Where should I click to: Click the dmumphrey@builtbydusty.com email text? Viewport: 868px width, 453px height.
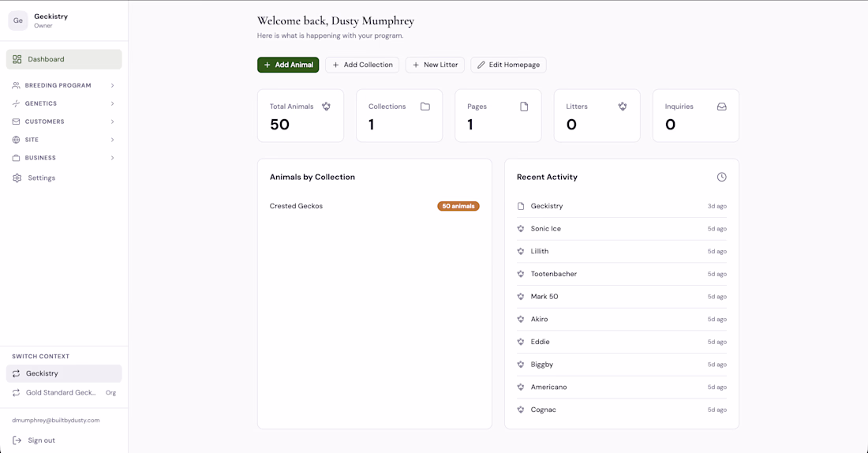56,421
